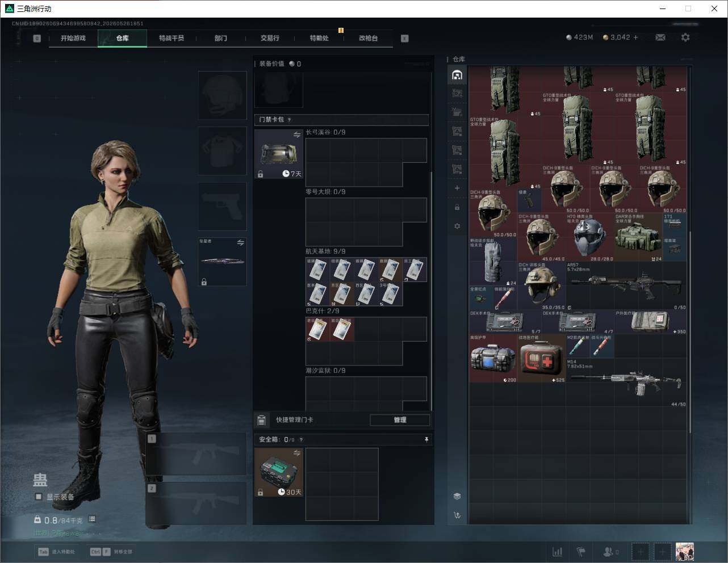Select the M14 rifle in the warehouse
The width and height of the screenshot is (728, 563).
coord(626,383)
